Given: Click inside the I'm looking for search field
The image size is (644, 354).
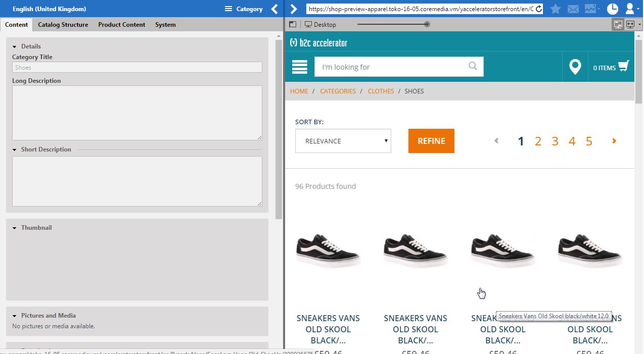Looking at the screenshot, I should click(x=394, y=66).
